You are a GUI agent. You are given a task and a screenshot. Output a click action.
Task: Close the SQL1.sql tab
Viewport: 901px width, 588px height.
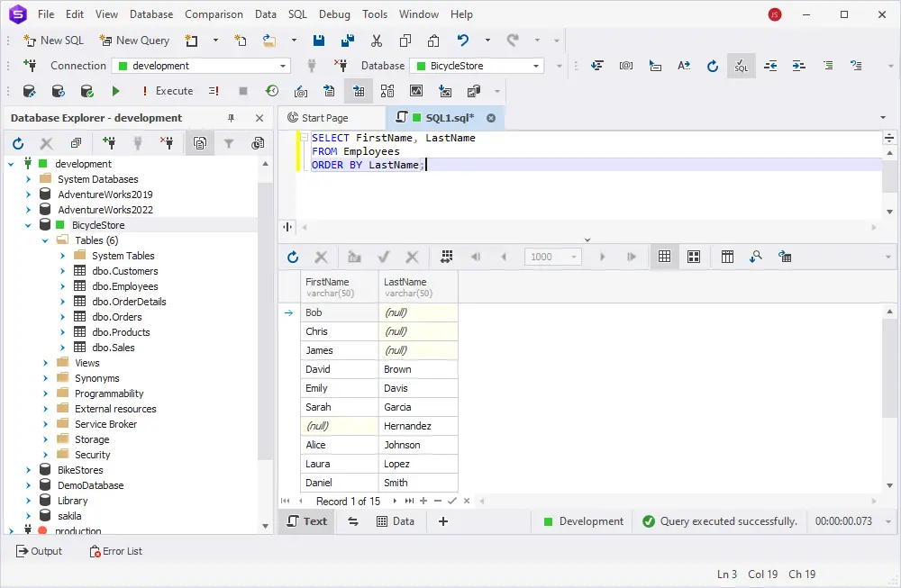(x=491, y=118)
